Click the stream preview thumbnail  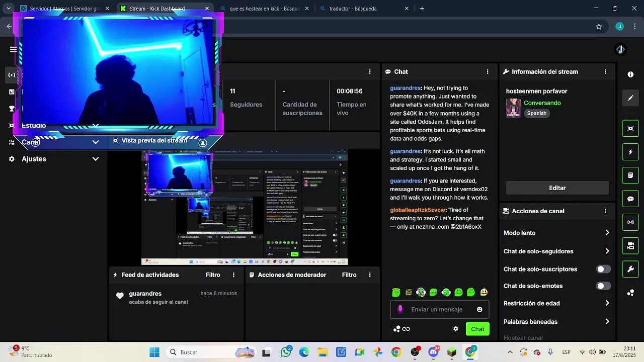pos(245,207)
